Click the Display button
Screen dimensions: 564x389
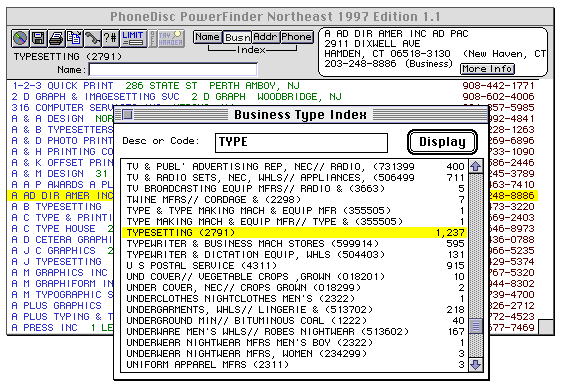point(442,142)
